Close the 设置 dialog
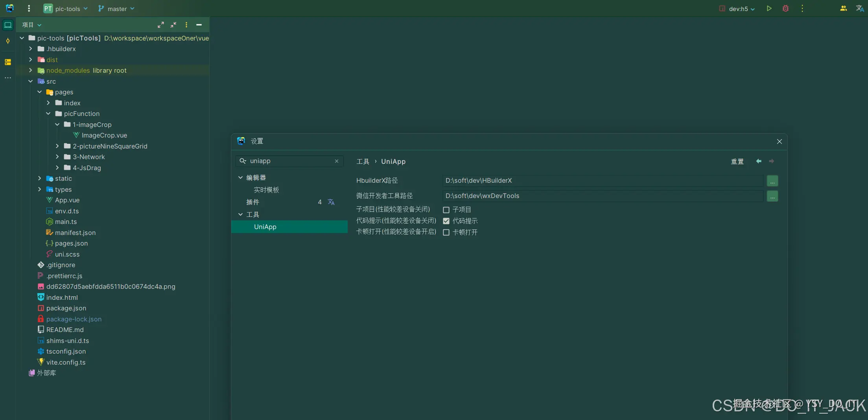Image resolution: width=868 pixels, height=420 pixels. [780, 141]
